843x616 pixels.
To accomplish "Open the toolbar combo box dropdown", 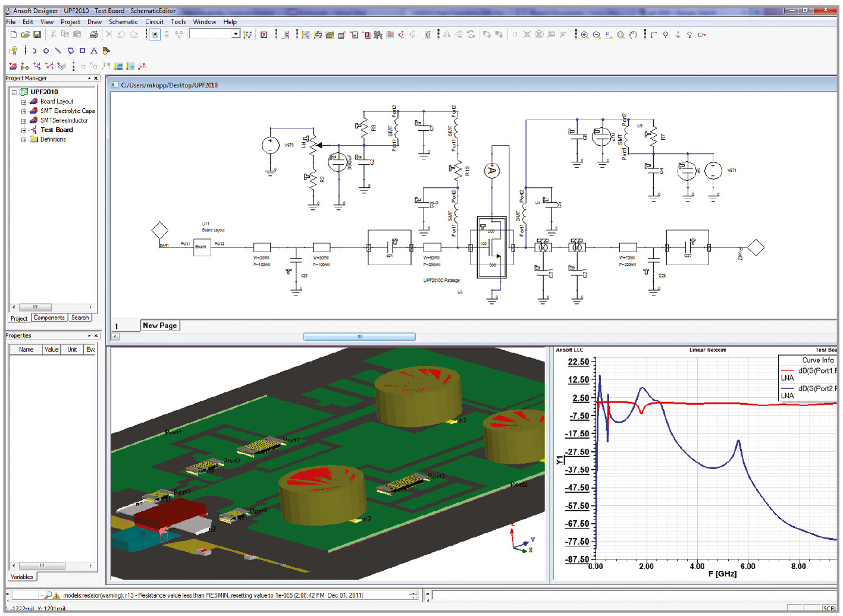I will 236,34.
